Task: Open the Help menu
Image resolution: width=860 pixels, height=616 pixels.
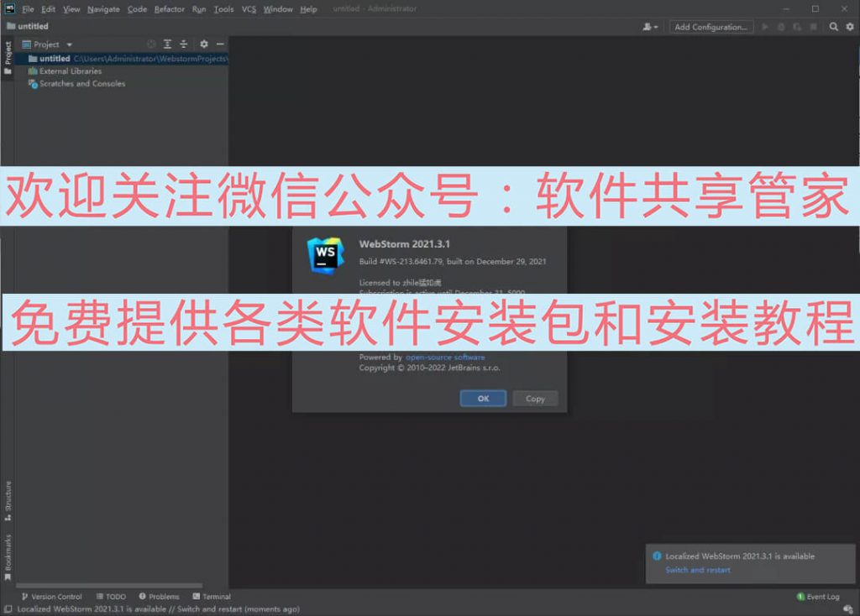Action: [308, 9]
